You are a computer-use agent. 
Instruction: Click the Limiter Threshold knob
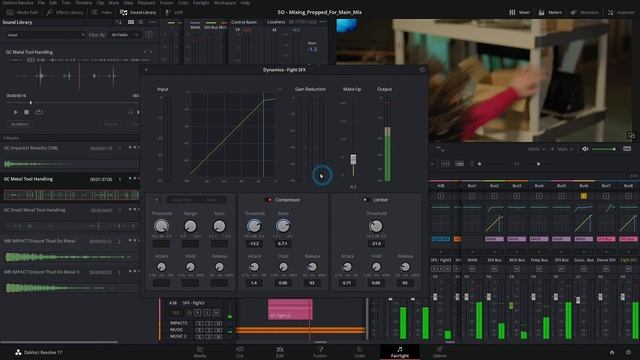[x=376, y=226]
